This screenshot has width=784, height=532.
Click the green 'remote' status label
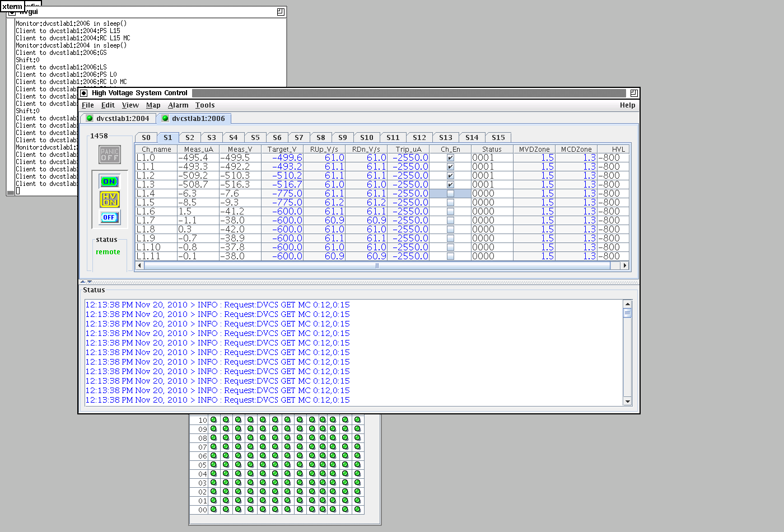click(108, 252)
